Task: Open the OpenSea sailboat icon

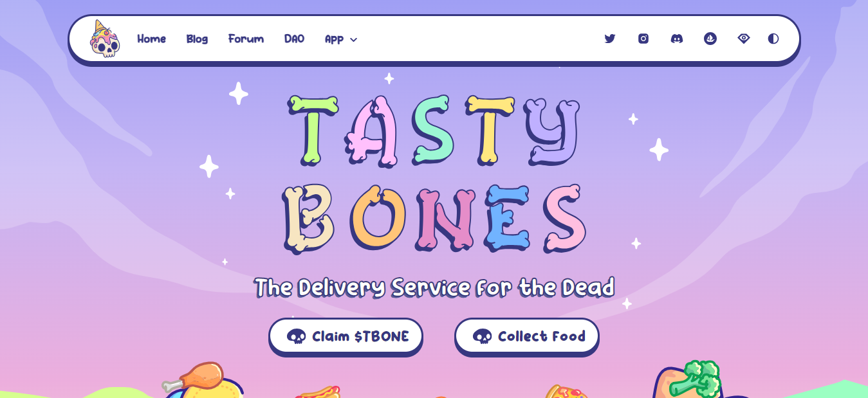Action: click(x=710, y=39)
